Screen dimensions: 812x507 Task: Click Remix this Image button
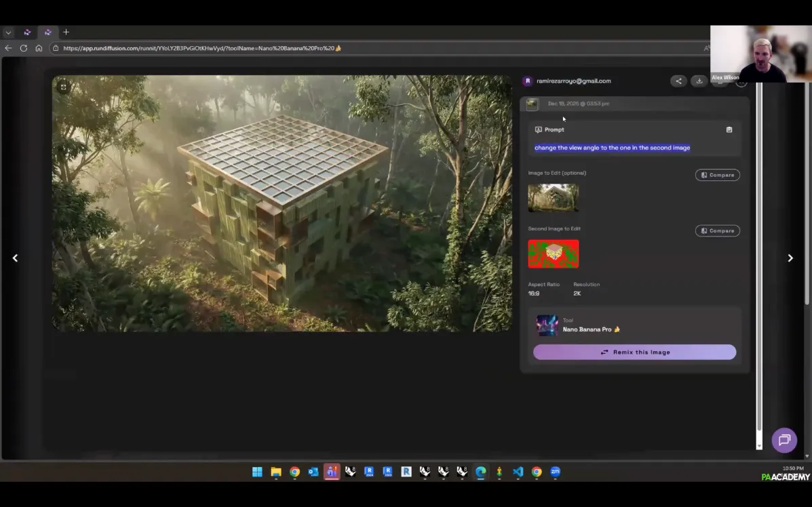pyautogui.click(x=634, y=352)
